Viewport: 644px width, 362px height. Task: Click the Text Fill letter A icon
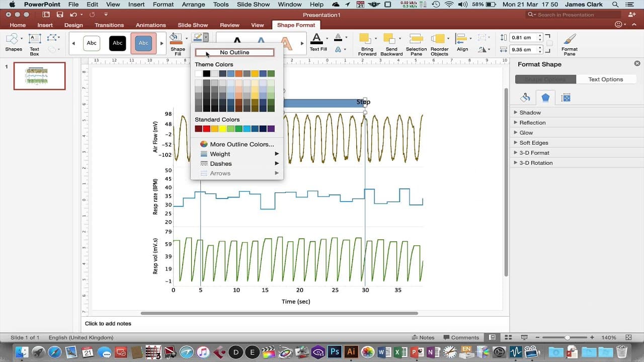[316, 39]
